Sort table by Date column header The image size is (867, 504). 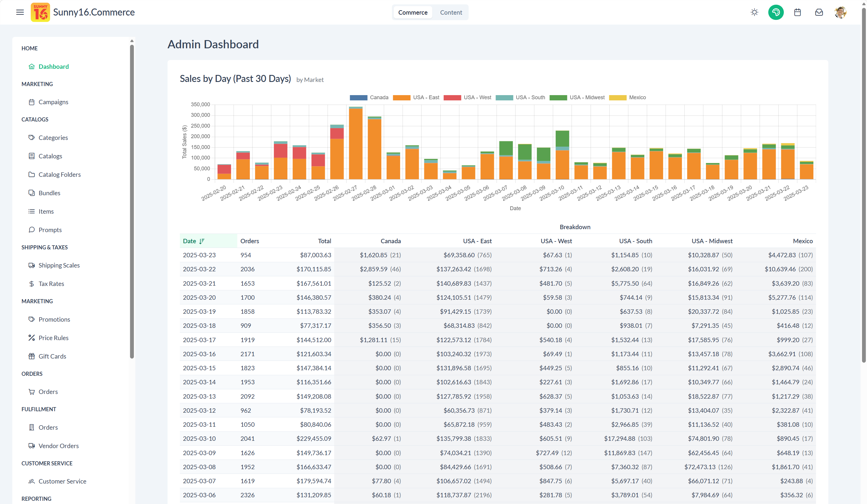pos(208,241)
